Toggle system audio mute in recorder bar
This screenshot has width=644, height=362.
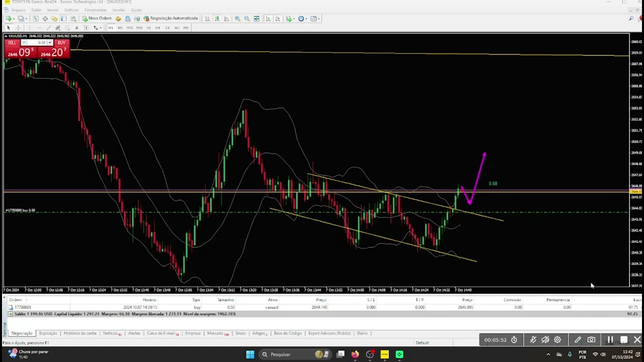[x=545, y=340]
